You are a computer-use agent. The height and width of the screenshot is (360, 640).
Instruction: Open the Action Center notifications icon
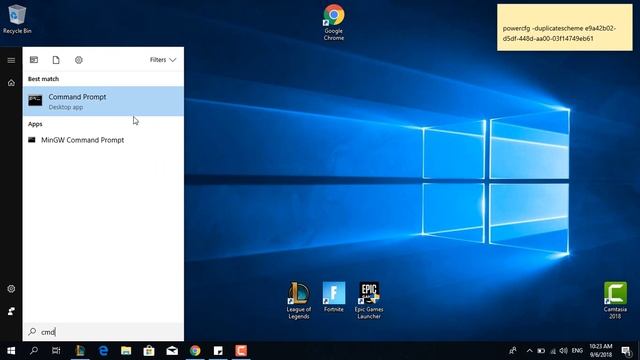point(627,351)
